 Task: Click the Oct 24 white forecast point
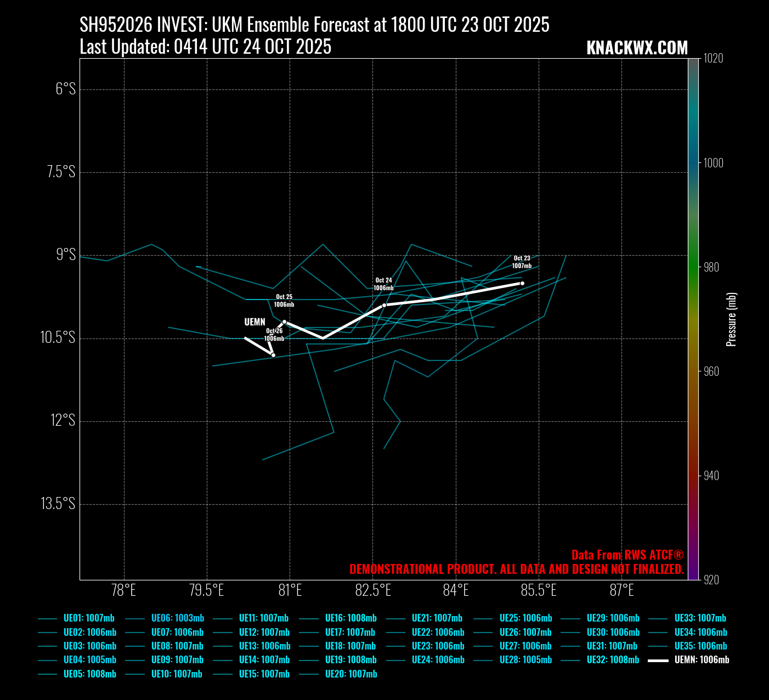[384, 305]
